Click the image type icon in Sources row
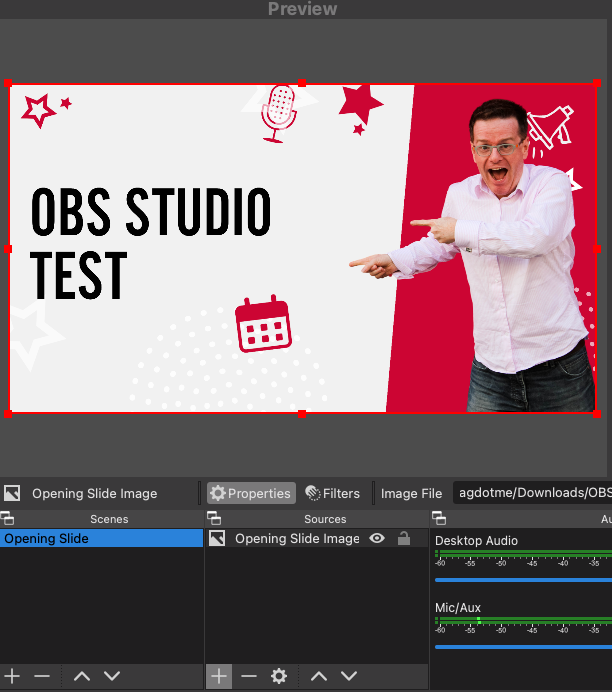This screenshot has width=612, height=692. pos(217,538)
